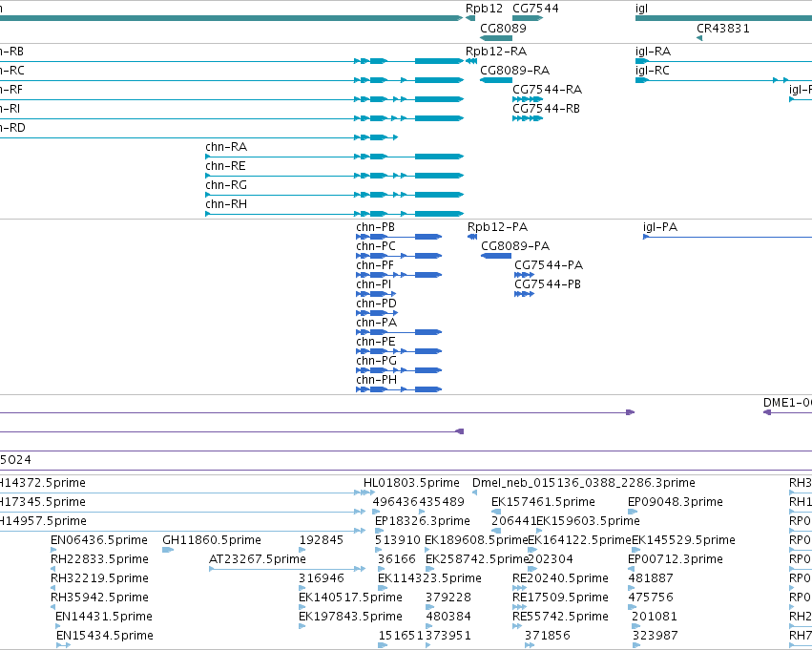Click the CG8089-PA protein label
Image resolution: width=812 pixels, height=650 pixels.
[x=515, y=246]
